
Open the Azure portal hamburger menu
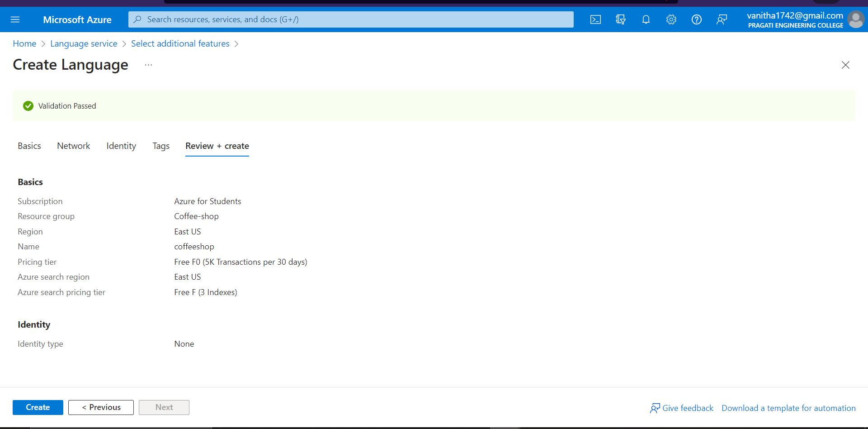pyautogui.click(x=15, y=19)
